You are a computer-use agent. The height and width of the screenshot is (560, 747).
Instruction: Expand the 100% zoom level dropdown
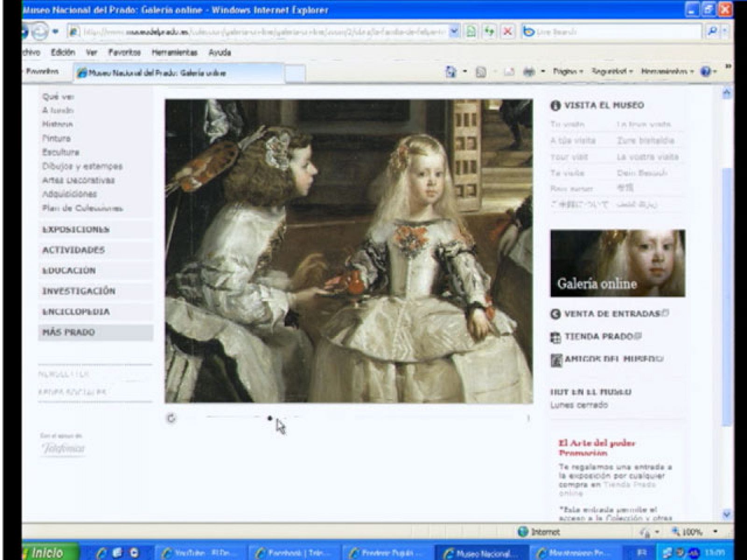[715, 532]
